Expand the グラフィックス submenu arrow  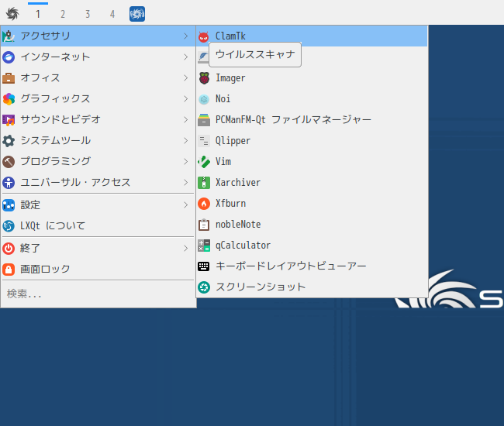[186, 99]
